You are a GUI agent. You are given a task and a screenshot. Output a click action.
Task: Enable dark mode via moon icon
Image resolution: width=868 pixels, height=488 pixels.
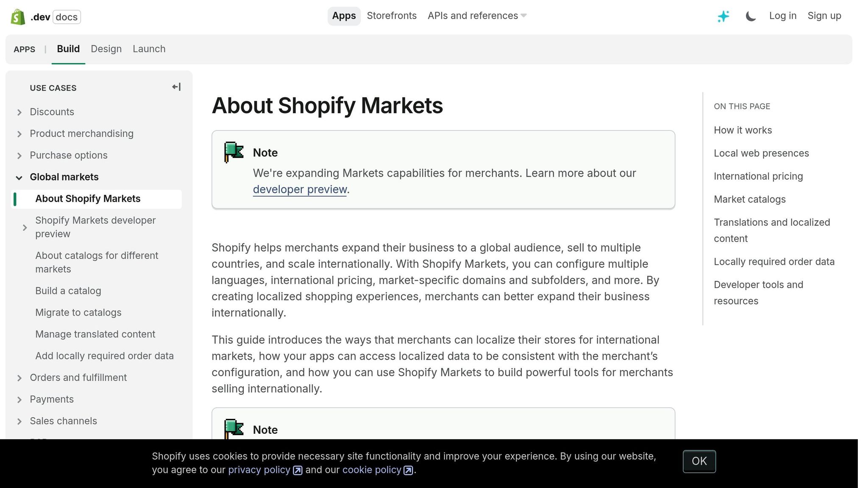[x=751, y=16]
